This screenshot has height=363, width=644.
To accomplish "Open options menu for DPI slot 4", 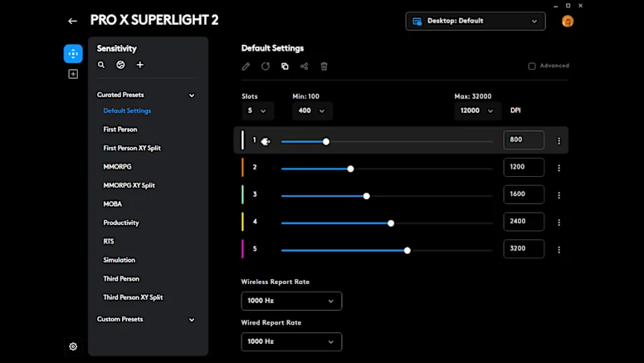I will (x=559, y=223).
